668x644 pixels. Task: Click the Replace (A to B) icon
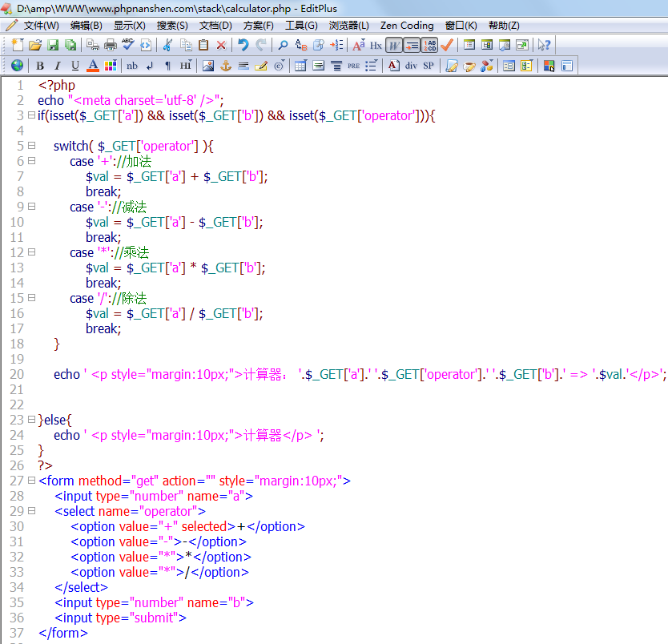(301, 45)
